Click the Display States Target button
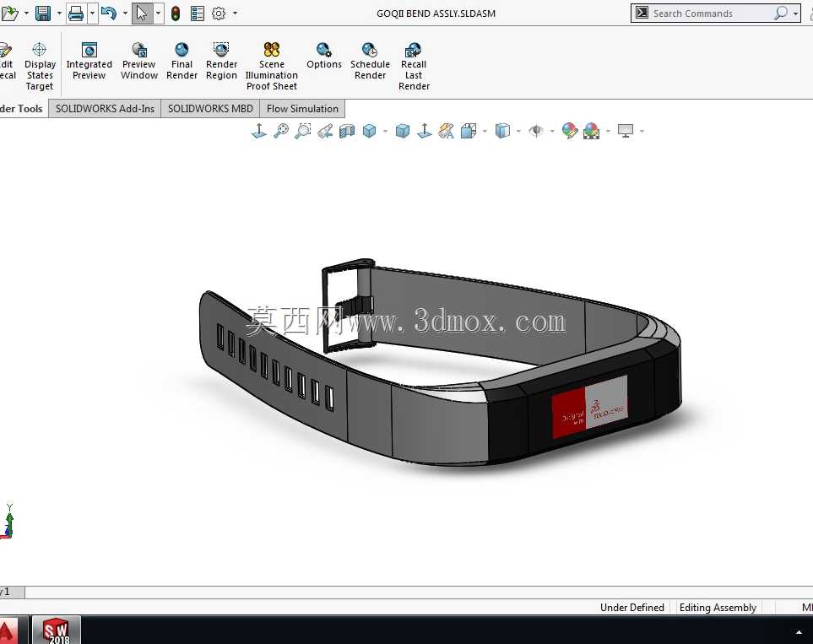This screenshot has width=813, height=644. point(40,67)
